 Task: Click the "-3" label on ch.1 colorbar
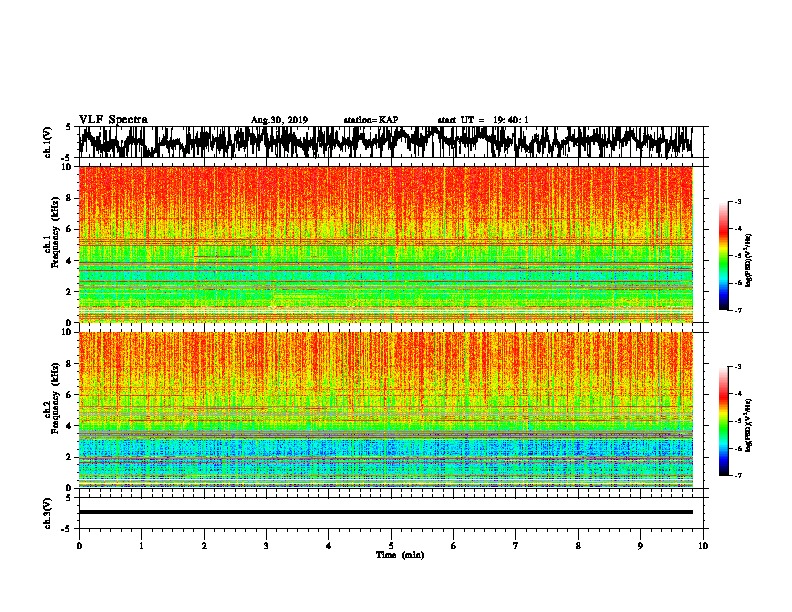[x=737, y=202]
